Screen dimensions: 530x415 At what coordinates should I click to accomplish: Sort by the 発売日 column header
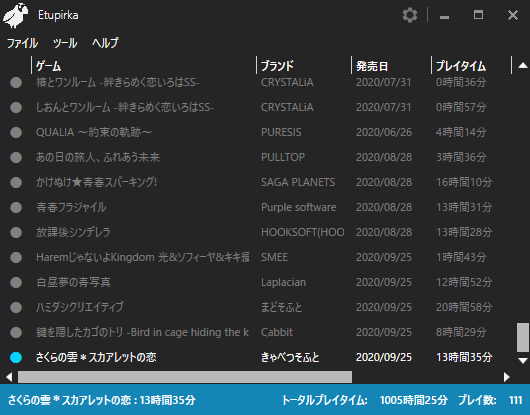[372, 66]
